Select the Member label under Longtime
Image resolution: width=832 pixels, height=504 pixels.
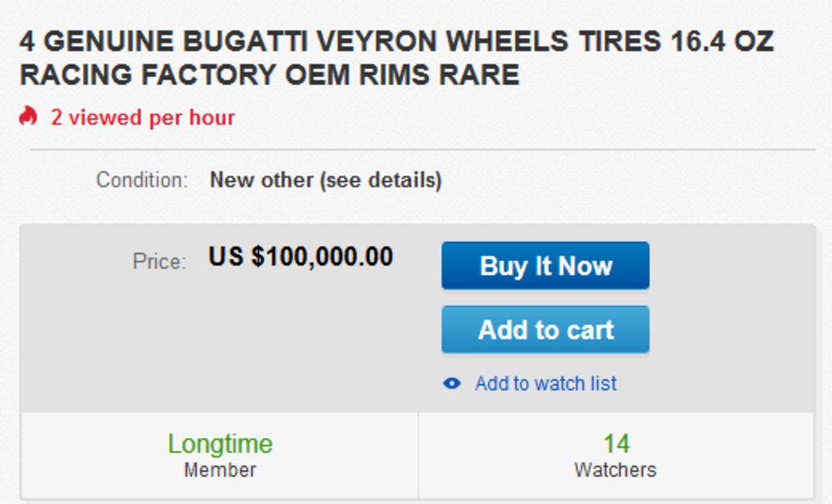[220, 469]
